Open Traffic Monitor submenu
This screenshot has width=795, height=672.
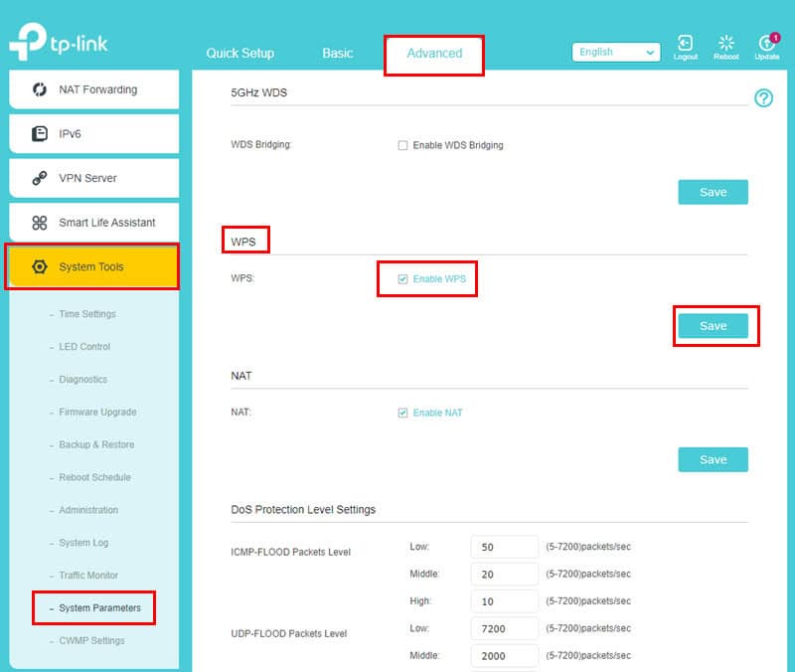[x=88, y=576]
